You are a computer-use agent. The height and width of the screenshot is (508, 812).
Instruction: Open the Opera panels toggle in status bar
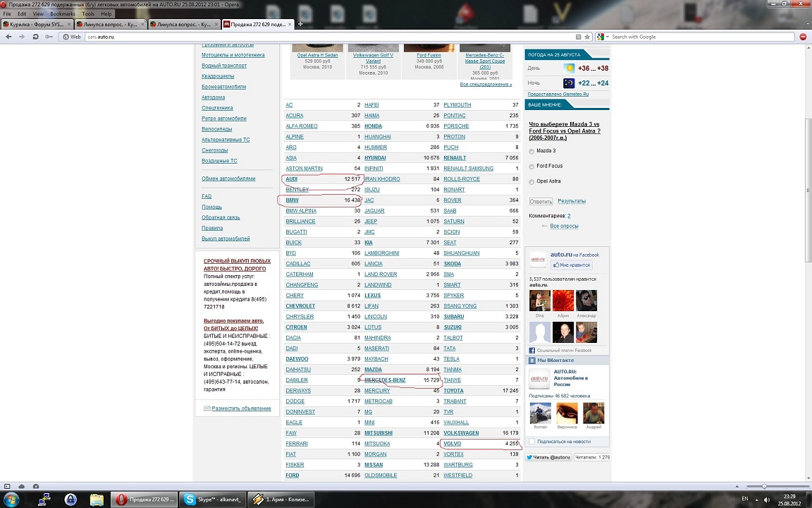tap(7, 486)
